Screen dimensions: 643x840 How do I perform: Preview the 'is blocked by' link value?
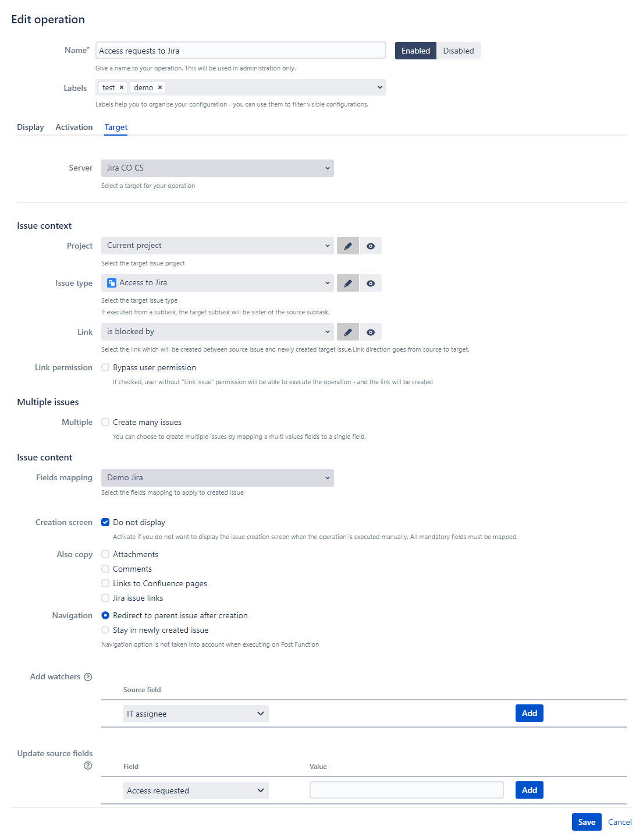click(x=371, y=331)
